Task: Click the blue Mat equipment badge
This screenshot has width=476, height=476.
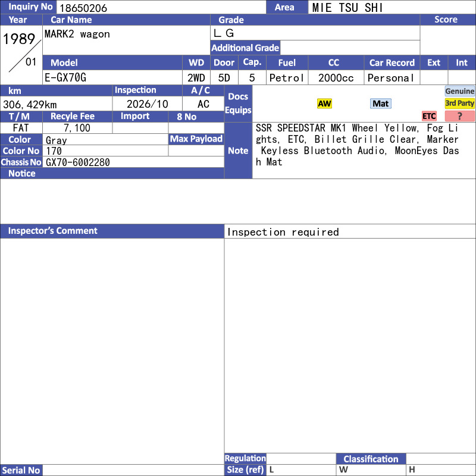Action: 380,104
